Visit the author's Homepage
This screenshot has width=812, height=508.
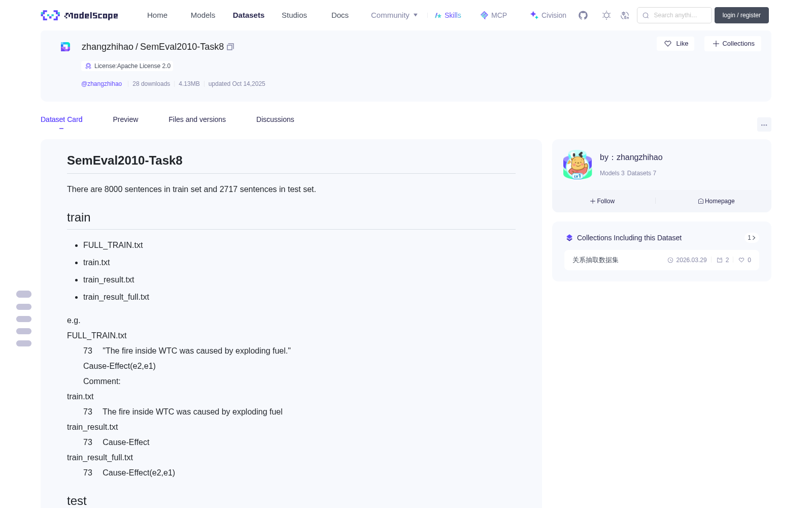pyautogui.click(x=716, y=201)
